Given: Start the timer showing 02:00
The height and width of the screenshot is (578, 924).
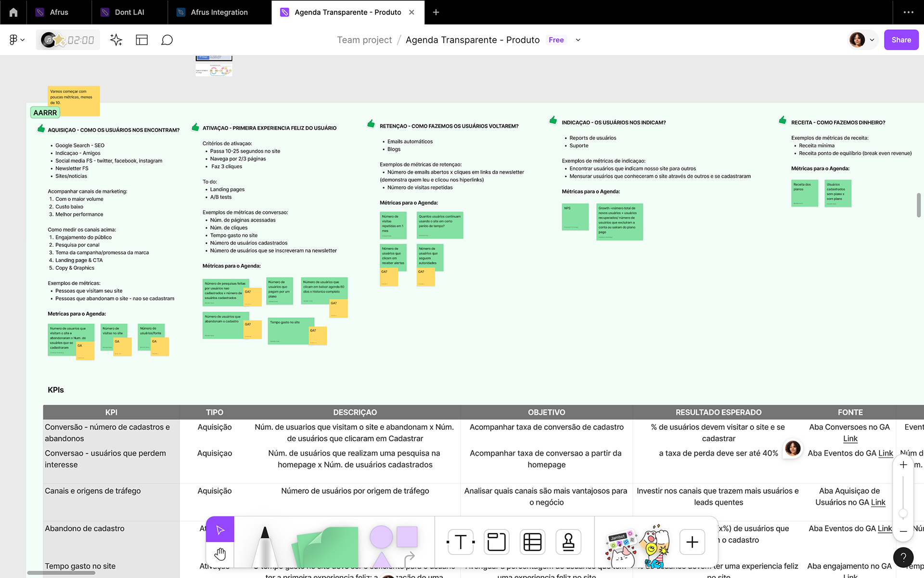Looking at the screenshot, I should 68,40.
